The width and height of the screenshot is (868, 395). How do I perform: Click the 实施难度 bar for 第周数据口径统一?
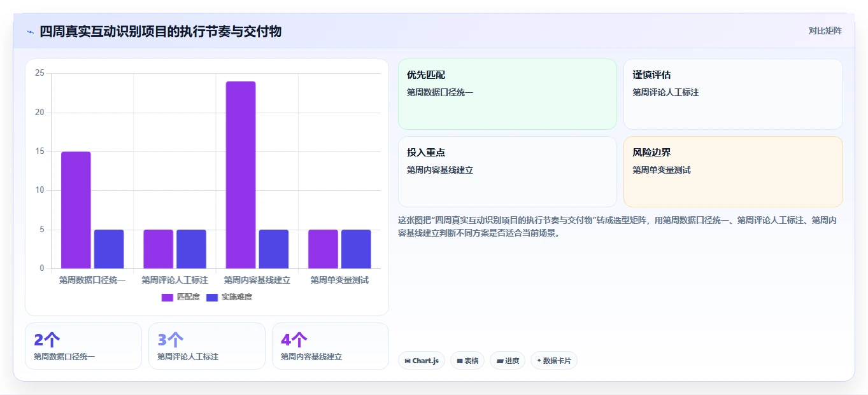(109, 249)
